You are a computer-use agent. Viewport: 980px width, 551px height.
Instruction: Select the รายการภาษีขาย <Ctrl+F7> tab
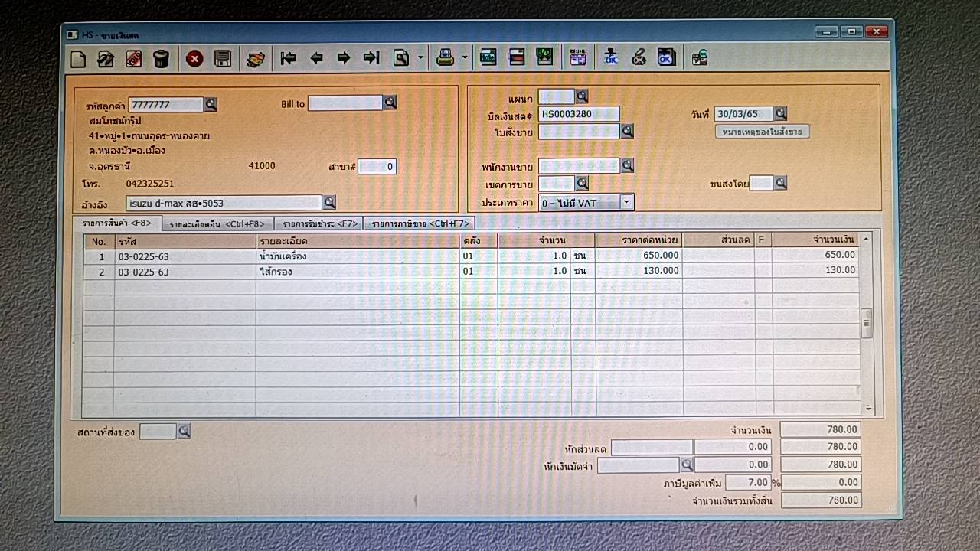pyautogui.click(x=419, y=224)
